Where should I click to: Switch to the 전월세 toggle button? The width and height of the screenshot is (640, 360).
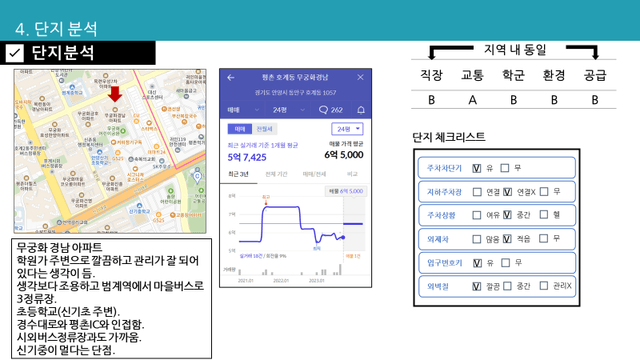pos(264,129)
